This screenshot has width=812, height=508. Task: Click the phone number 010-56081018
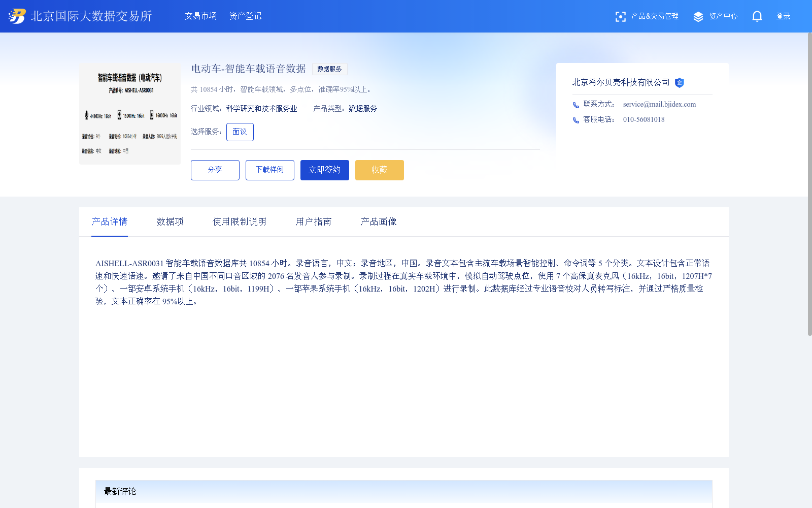pyautogui.click(x=644, y=120)
